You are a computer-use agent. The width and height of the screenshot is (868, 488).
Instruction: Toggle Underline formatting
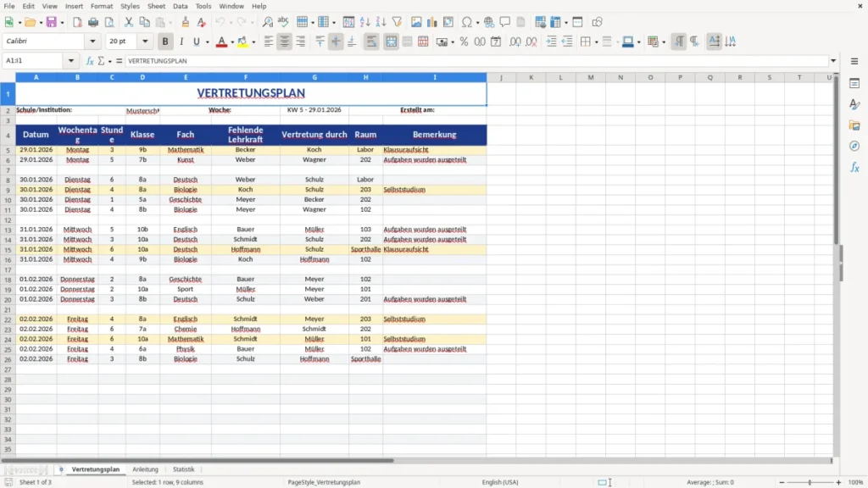tap(196, 42)
